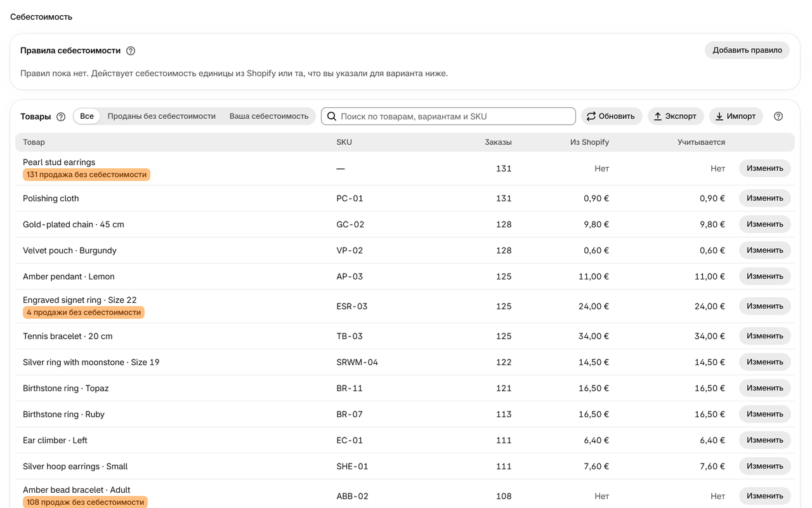Click SKU cell ESR-03
Image resolution: width=812 pixels, height=508 pixels.
click(x=352, y=306)
